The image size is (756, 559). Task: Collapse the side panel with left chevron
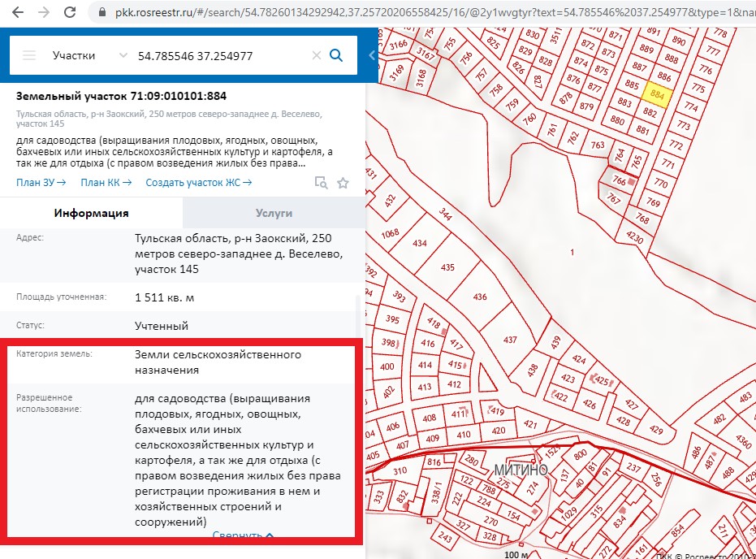click(x=372, y=55)
